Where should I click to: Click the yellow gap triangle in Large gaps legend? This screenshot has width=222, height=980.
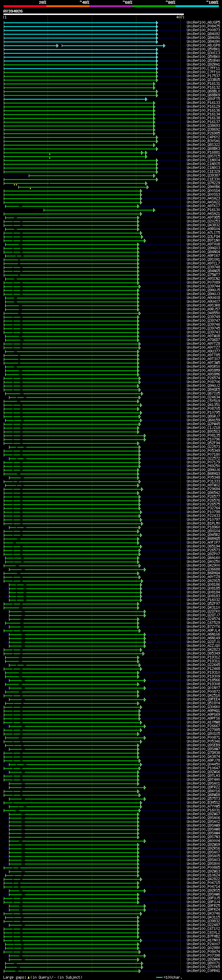28,977
